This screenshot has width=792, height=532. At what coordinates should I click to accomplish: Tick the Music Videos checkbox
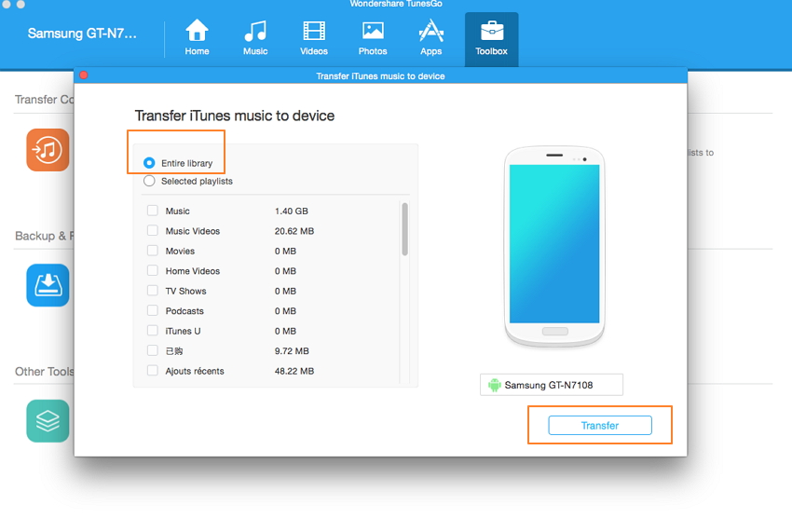pos(152,231)
